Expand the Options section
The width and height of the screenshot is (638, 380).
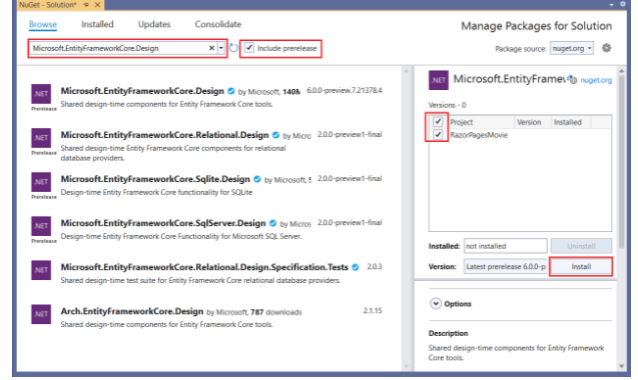[x=435, y=304]
